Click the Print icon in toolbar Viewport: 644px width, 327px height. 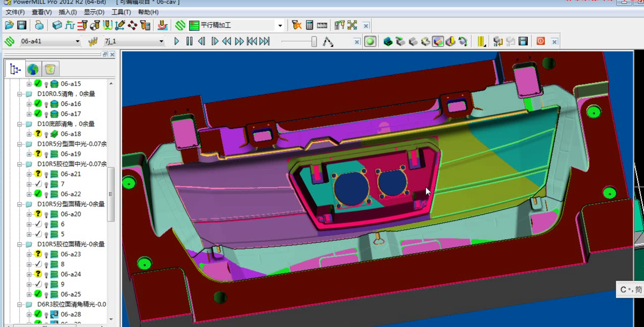39,25
